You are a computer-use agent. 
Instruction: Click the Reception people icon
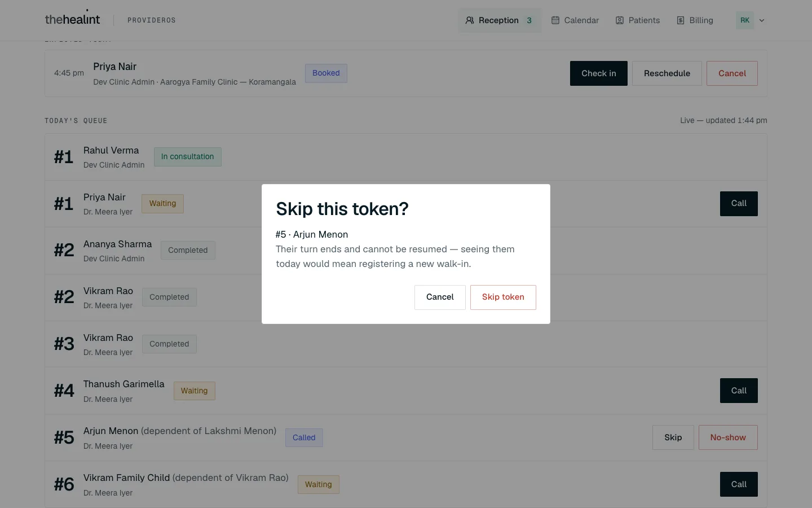point(469,20)
